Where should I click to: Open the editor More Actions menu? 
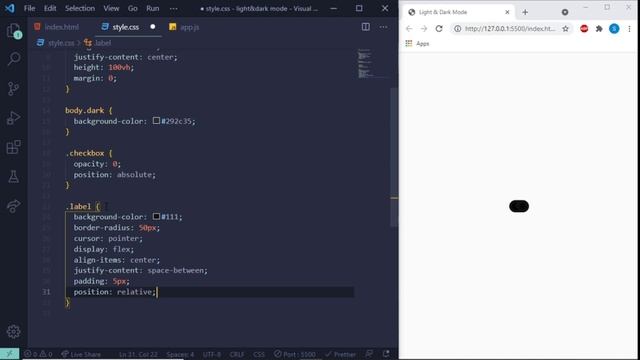click(x=383, y=27)
